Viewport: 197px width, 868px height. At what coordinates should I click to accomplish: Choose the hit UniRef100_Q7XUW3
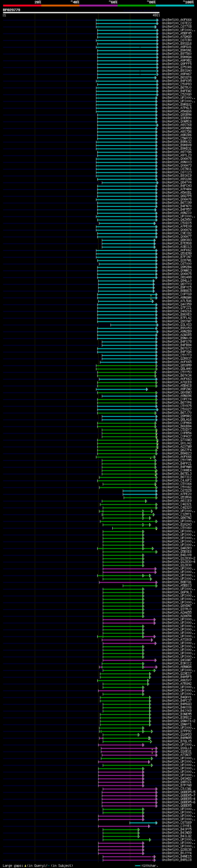tap(177, 440)
